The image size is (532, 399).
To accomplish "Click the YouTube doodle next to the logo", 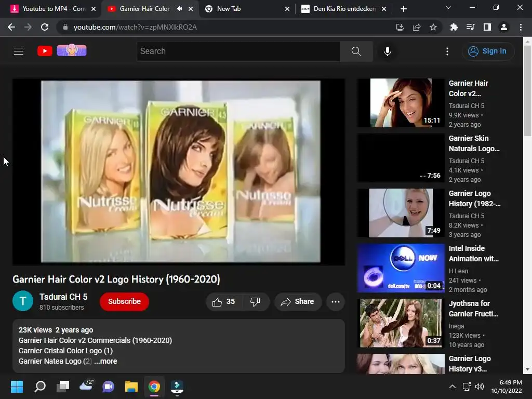I will [72, 50].
